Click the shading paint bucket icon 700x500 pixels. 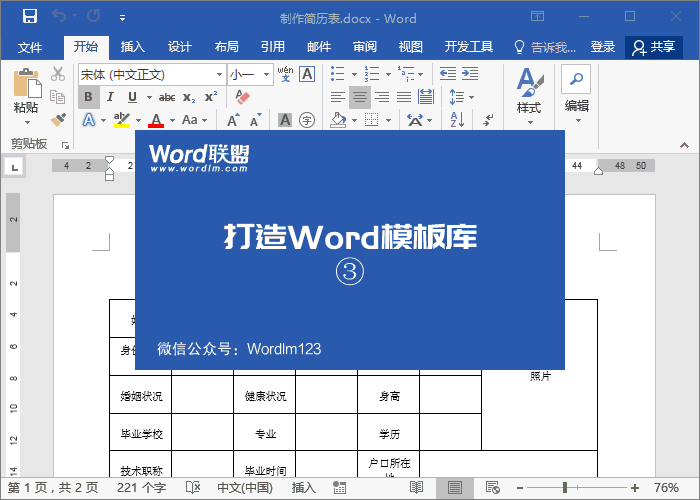click(338, 120)
